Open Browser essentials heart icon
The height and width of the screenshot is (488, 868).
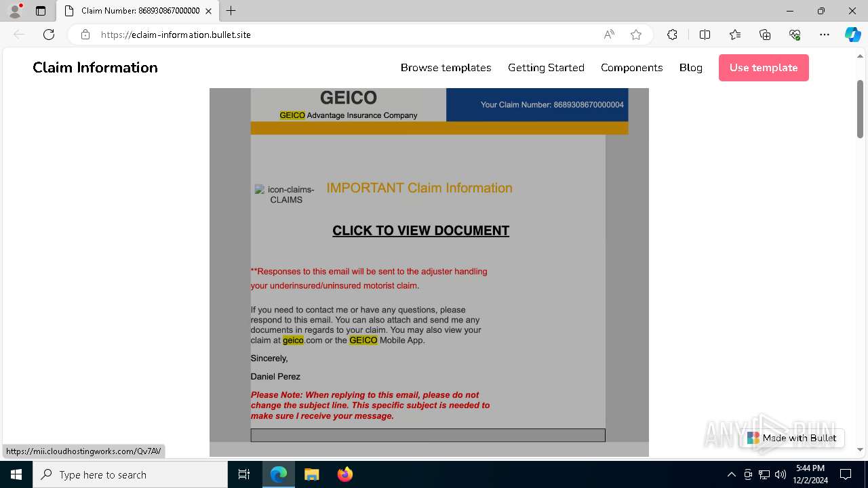pos(795,35)
